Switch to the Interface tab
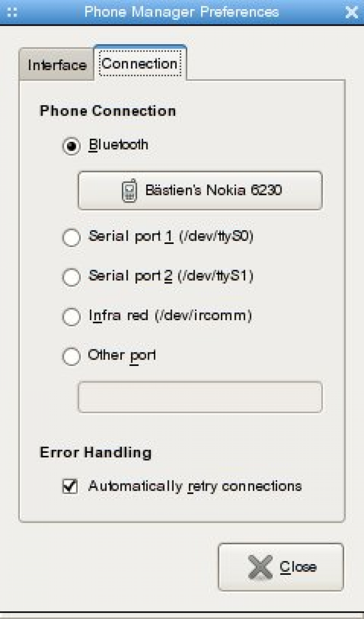This screenshot has width=364, height=619. [57, 65]
